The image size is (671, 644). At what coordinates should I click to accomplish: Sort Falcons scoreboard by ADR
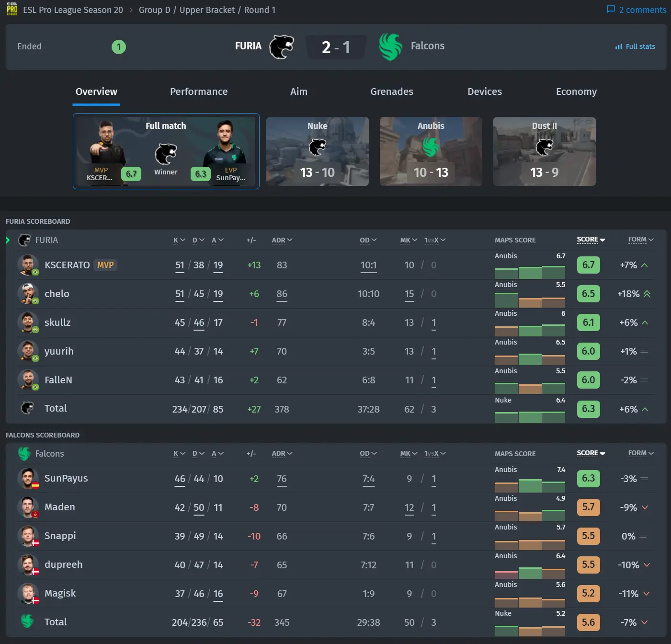pyautogui.click(x=282, y=453)
